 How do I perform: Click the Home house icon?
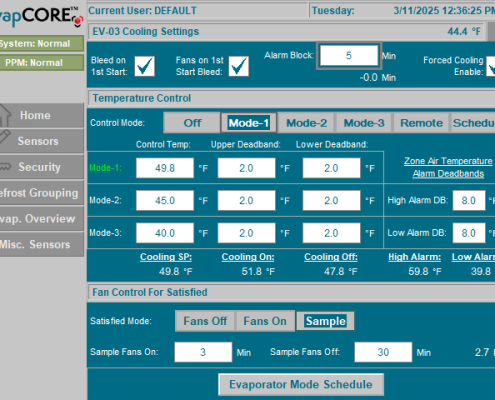click(x=5, y=115)
